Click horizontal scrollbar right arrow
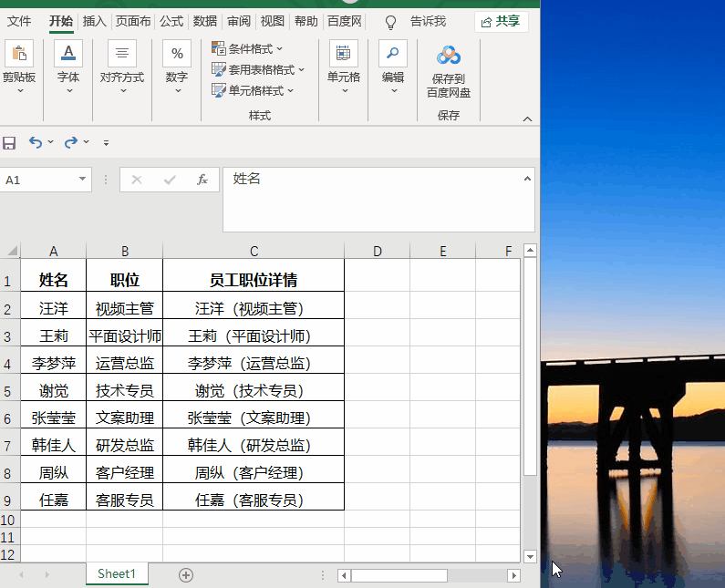725x588 pixels. [513, 575]
